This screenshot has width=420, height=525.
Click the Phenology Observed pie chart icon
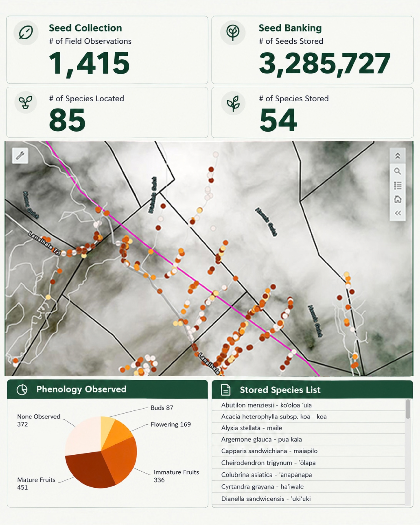pos(22,390)
